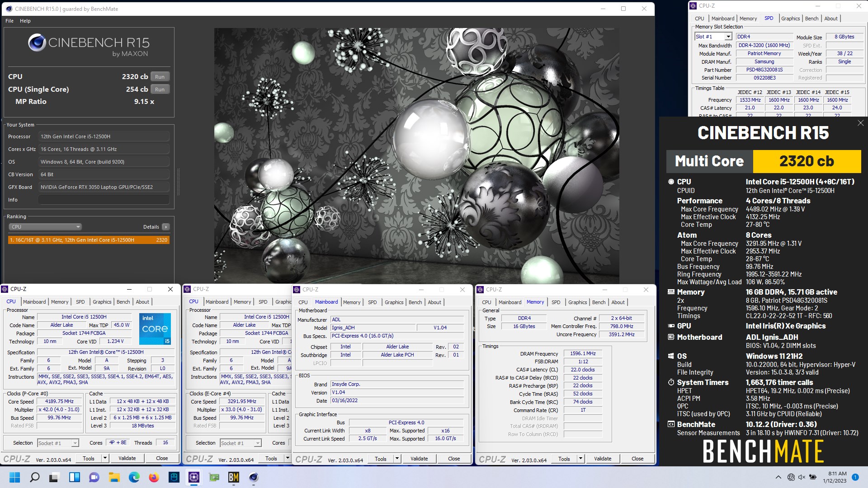Click Tools button in Memory CPU-Z window
The width and height of the screenshot is (868, 488).
(564, 459)
